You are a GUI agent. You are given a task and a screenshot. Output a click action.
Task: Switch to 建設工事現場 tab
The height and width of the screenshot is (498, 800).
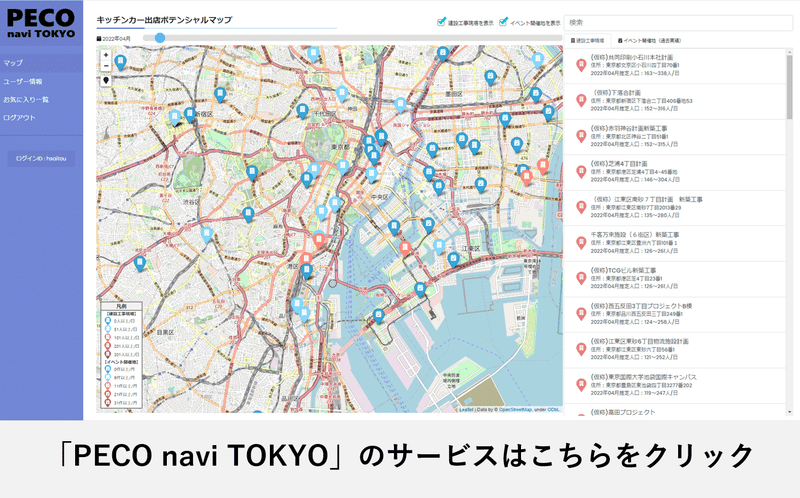point(587,40)
